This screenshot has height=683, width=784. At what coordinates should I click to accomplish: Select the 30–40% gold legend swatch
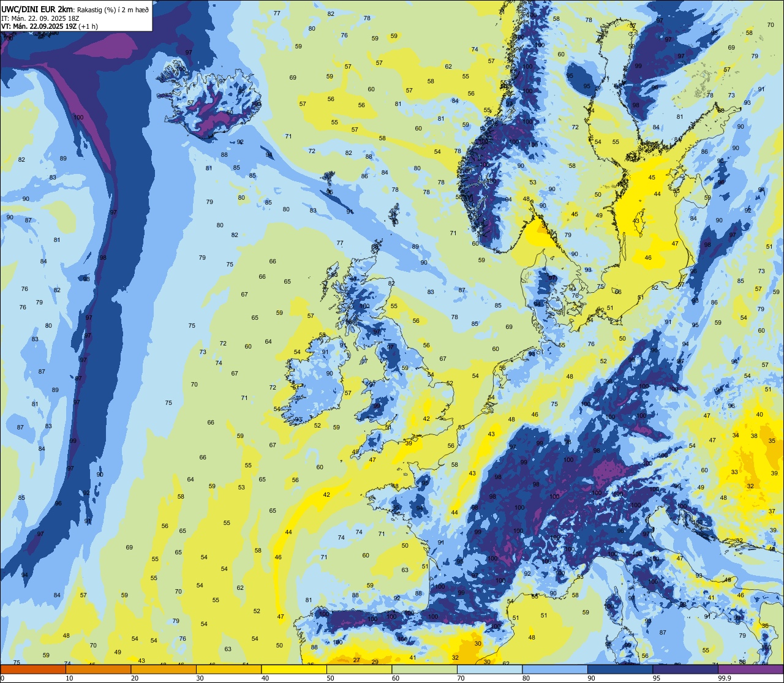point(228,669)
